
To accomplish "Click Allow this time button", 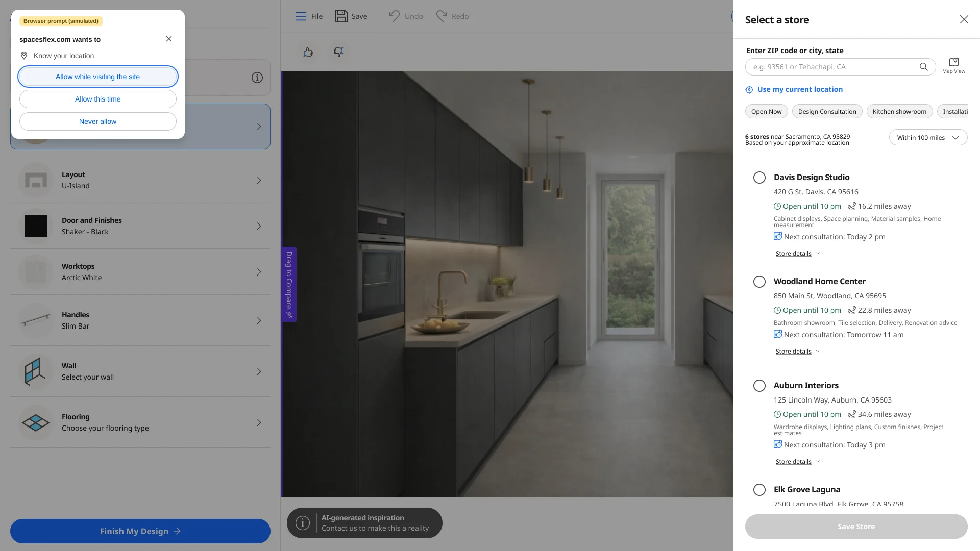I will [x=98, y=99].
